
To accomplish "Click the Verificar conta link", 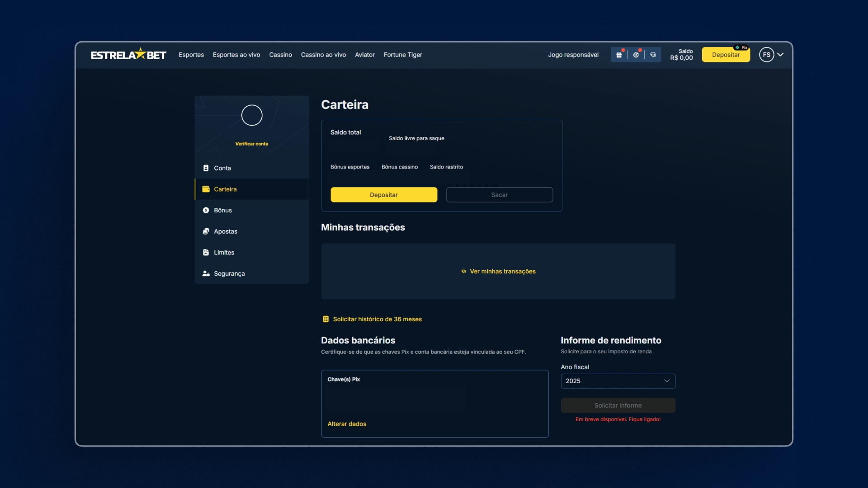I will tap(251, 144).
